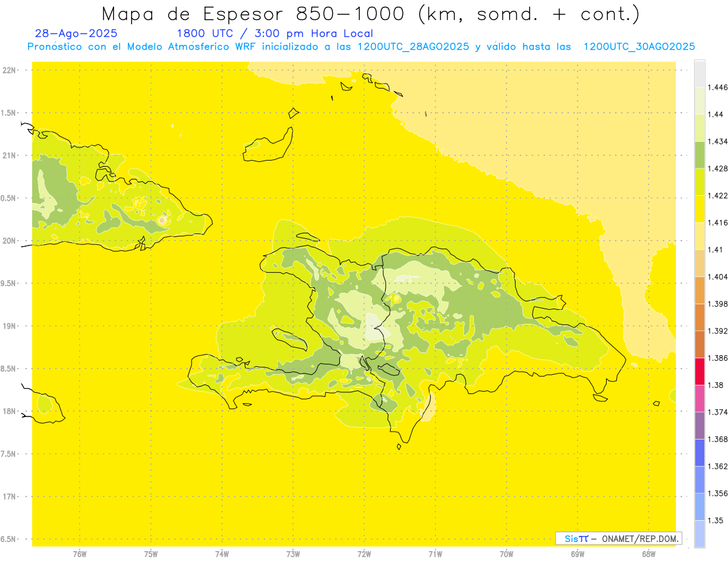The width and height of the screenshot is (728, 562).
Task: Click the '74W' longitude label
Action: (x=222, y=554)
